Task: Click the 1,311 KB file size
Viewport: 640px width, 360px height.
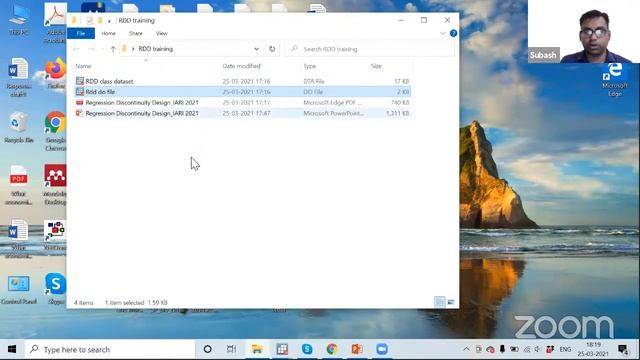Action: 397,113
